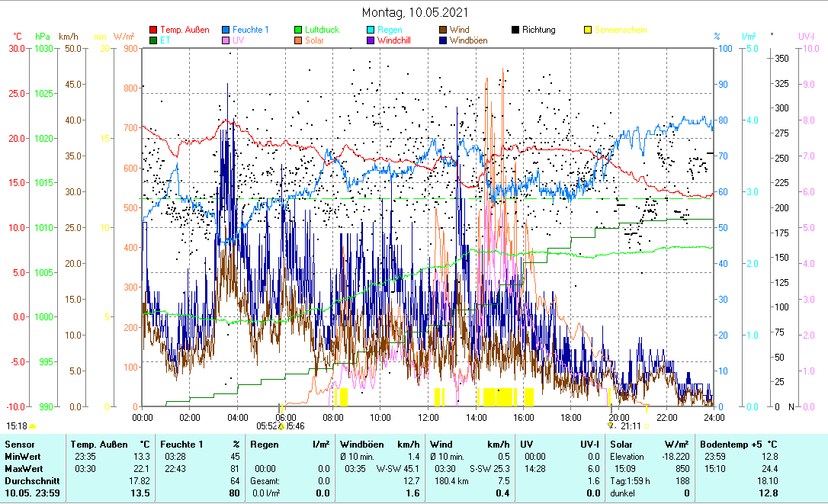Click the chart title Montag, 10.05.2021
The image size is (828, 504).
coord(415,12)
